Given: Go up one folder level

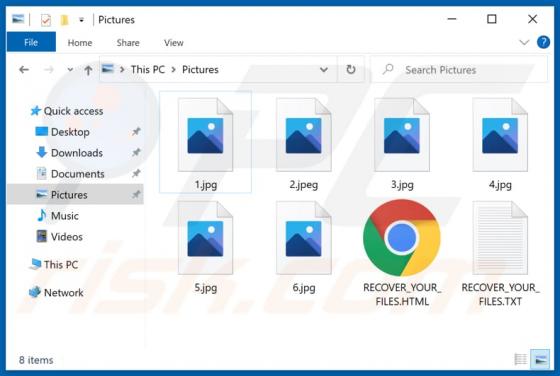Looking at the screenshot, I should coord(88,70).
